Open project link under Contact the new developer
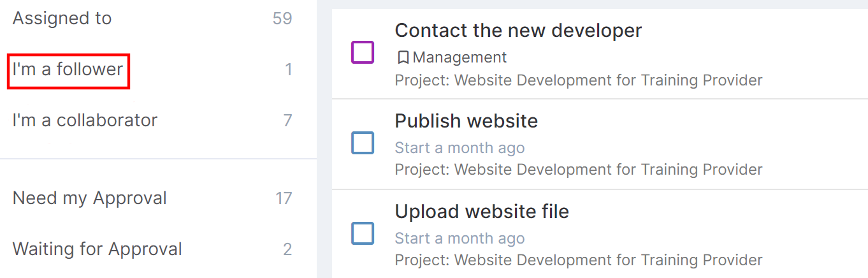The width and height of the screenshot is (868, 278). (579, 80)
